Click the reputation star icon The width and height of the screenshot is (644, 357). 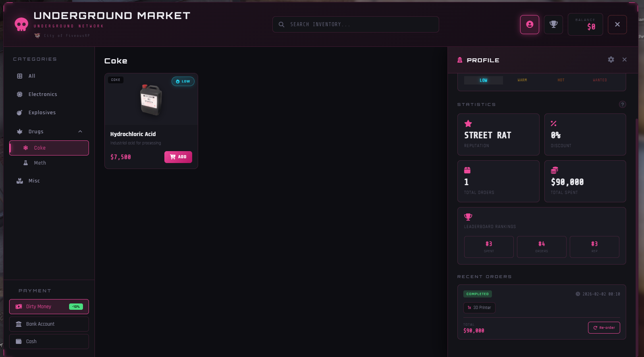pyautogui.click(x=468, y=123)
